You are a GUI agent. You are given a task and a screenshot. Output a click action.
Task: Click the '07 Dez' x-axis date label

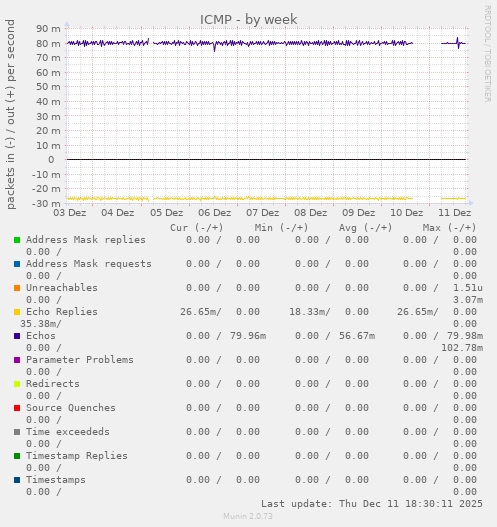(263, 213)
